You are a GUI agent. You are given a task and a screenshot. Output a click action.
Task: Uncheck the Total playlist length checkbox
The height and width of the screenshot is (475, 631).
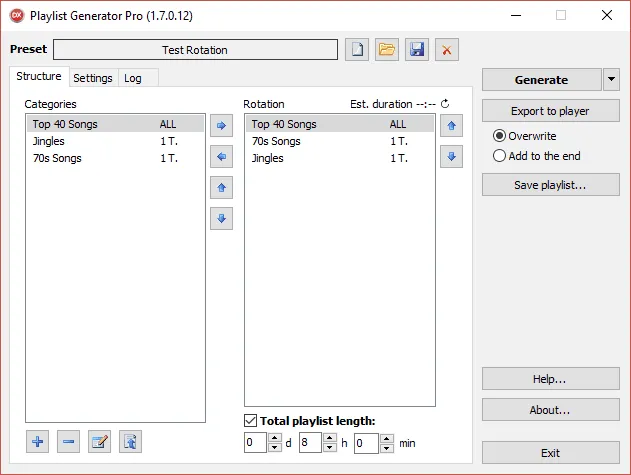(250, 421)
